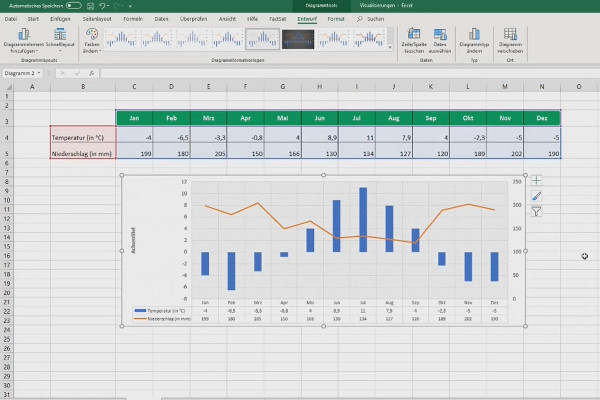Image resolution: width=600 pixels, height=400 pixels.
Task: Click the Chart Filters funnel button
Action: 536,211
